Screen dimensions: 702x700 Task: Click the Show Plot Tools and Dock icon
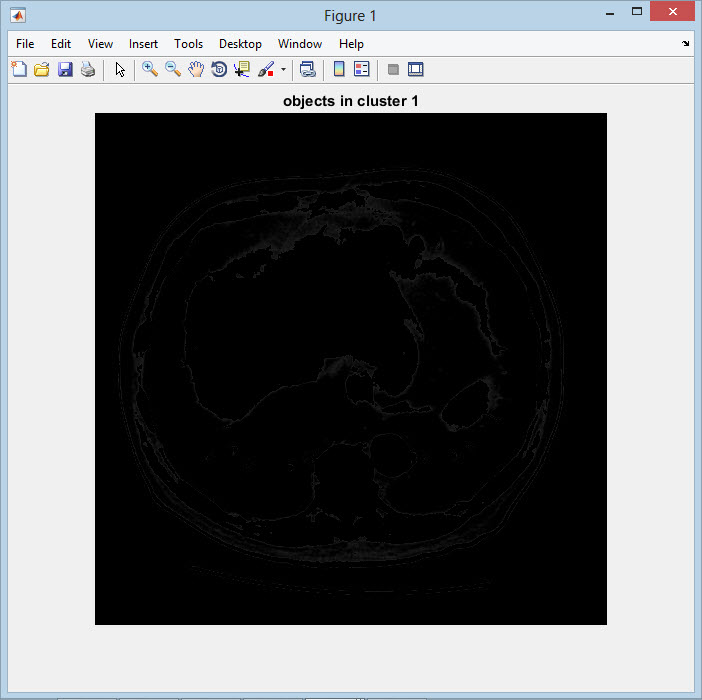[415, 69]
